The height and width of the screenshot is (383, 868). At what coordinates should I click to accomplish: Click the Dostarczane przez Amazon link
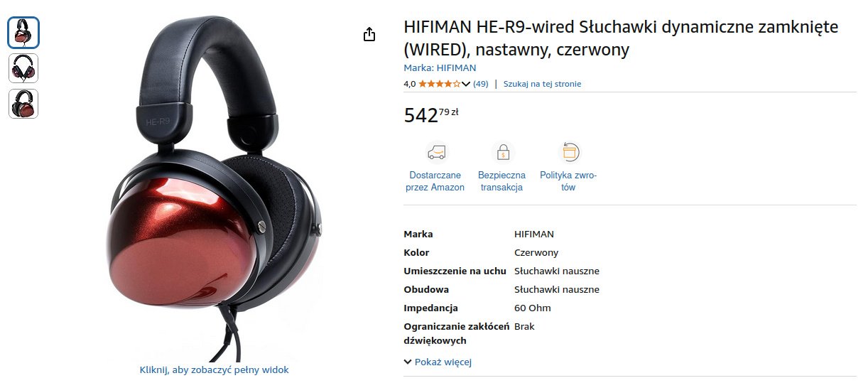tap(435, 181)
